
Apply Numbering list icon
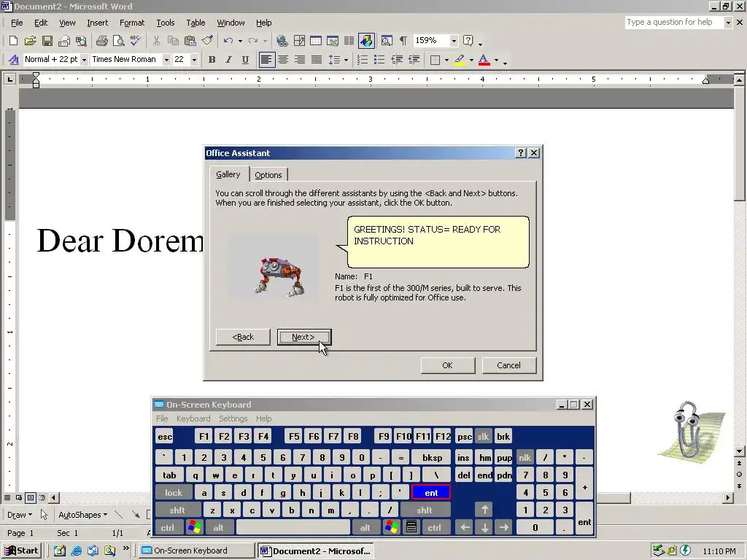pyautogui.click(x=363, y=60)
